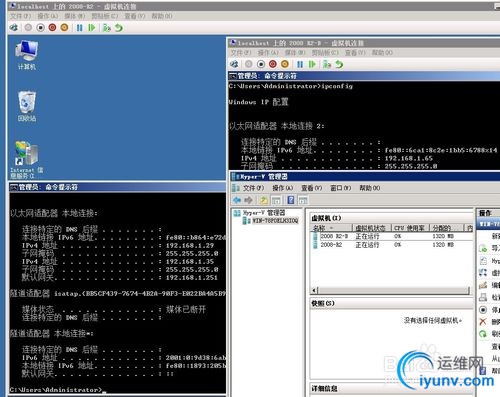Click the blue Help icon in Hyper-V Manager toolbar
This screenshot has width=500, height=397.
coord(291,200)
